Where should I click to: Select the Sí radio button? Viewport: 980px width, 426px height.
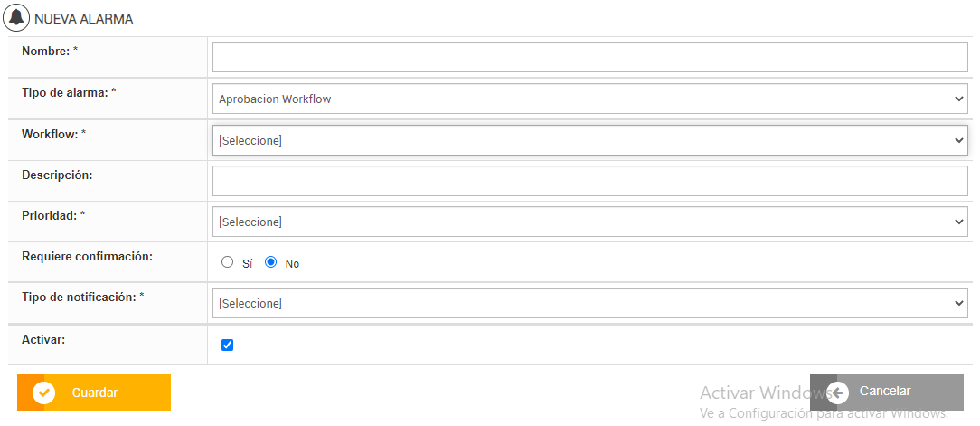[x=228, y=262]
